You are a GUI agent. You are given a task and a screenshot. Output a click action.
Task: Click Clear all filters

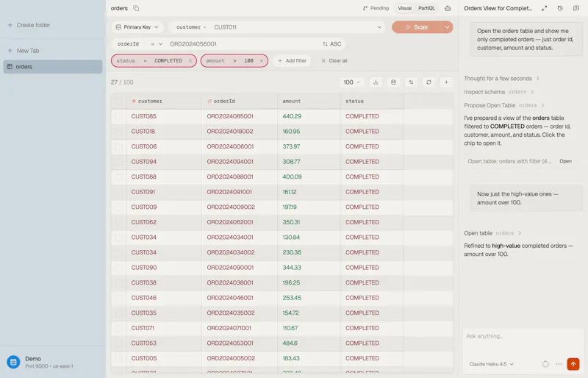click(334, 61)
